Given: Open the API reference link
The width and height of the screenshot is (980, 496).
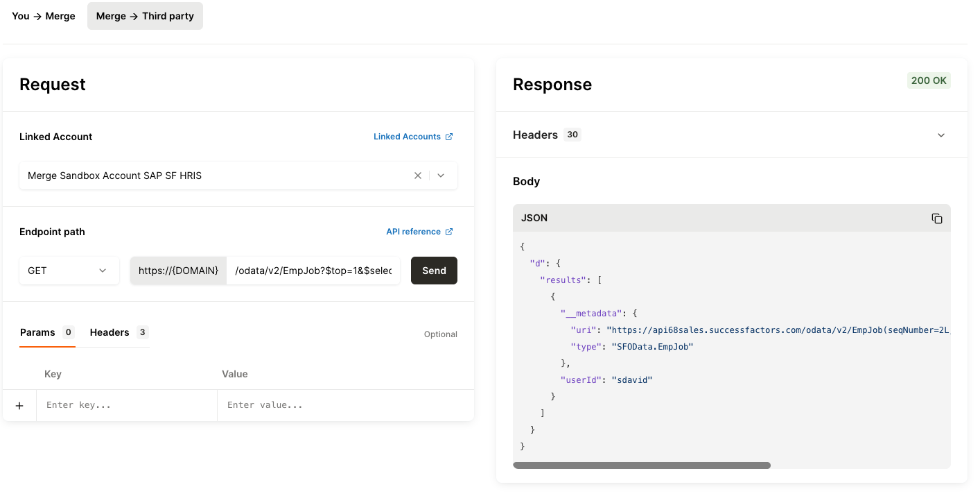Looking at the screenshot, I should pyautogui.click(x=413, y=232).
